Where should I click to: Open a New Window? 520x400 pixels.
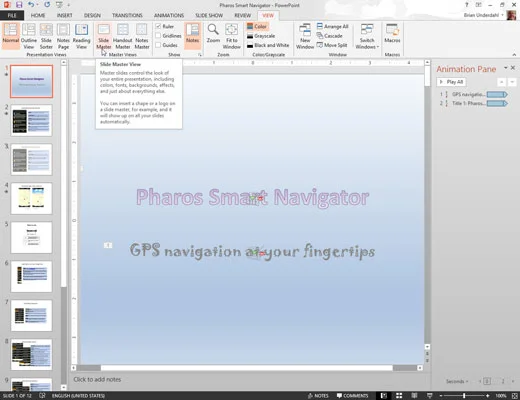pyautogui.click(x=305, y=36)
